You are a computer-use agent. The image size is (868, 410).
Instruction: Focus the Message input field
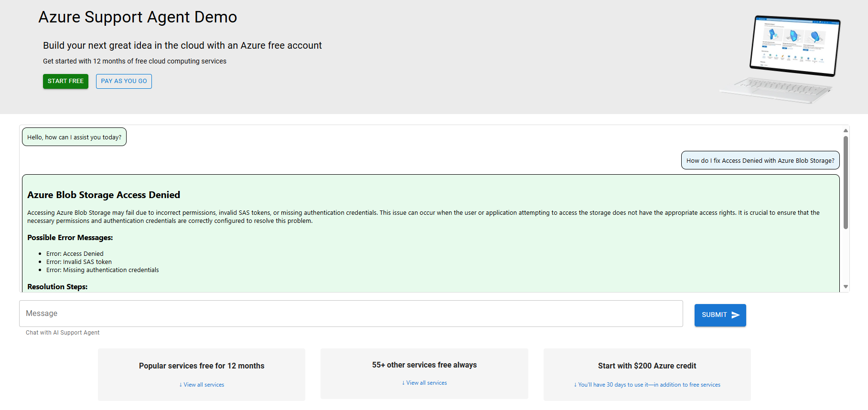pyautogui.click(x=351, y=314)
